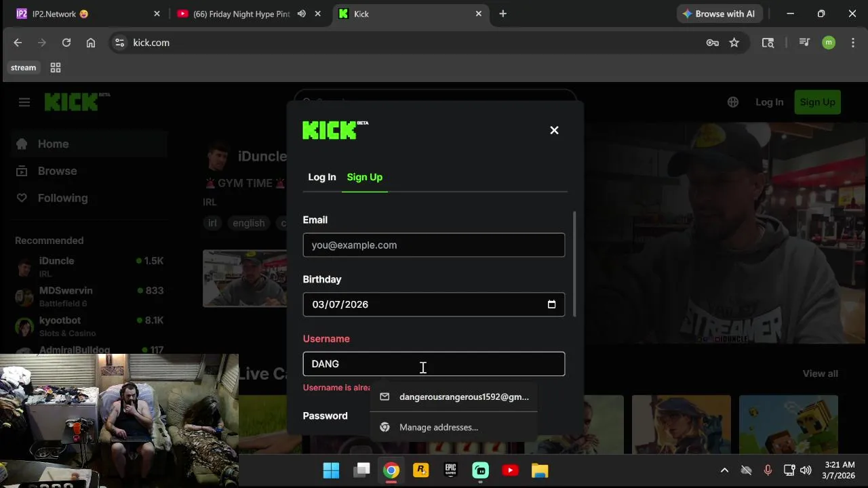Open the Chrome profile avatar

pyautogui.click(x=829, y=43)
